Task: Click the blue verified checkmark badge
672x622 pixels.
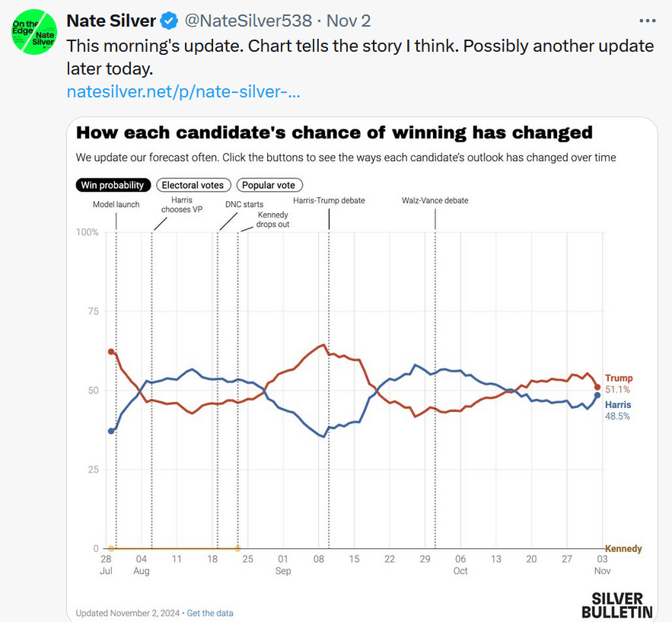Action: pyautogui.click(x=169, y=21)
